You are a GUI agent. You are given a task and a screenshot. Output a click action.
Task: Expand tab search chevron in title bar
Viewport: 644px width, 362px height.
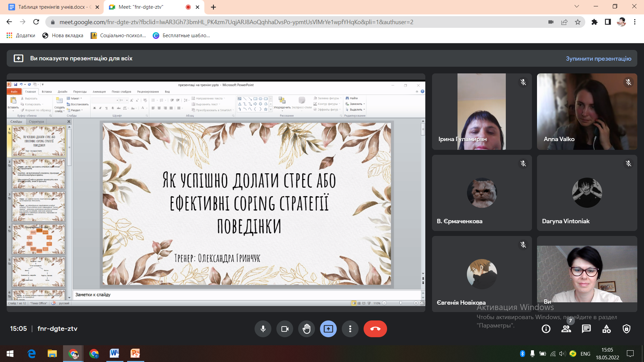coord(577,6)
